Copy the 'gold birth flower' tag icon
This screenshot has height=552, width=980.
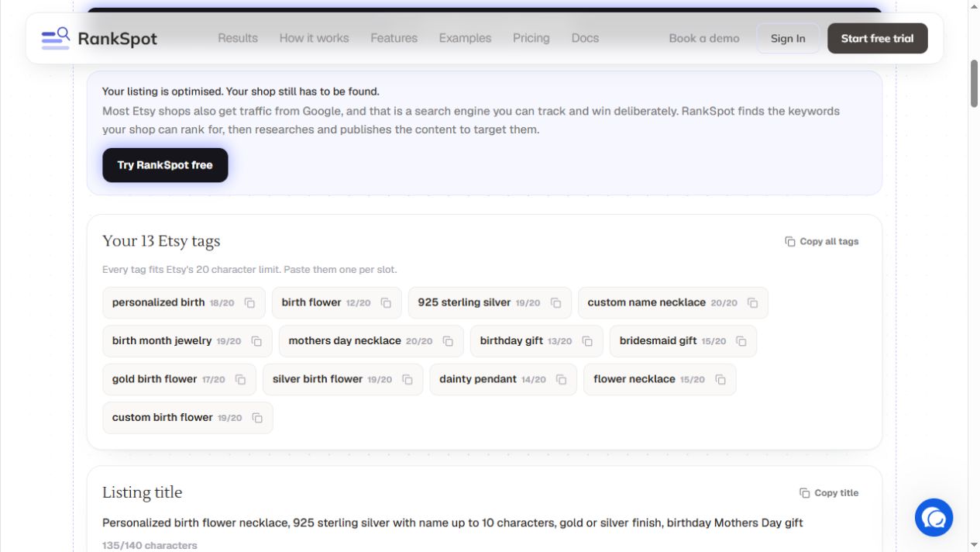[x=240, y=379]
